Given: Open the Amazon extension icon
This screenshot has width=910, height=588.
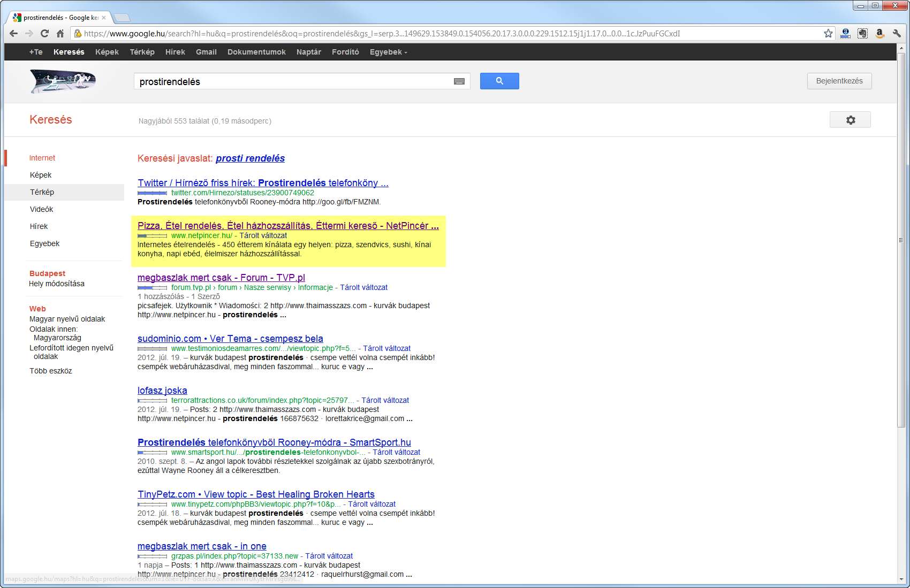Looking at the screenshot, I should 879,33.
